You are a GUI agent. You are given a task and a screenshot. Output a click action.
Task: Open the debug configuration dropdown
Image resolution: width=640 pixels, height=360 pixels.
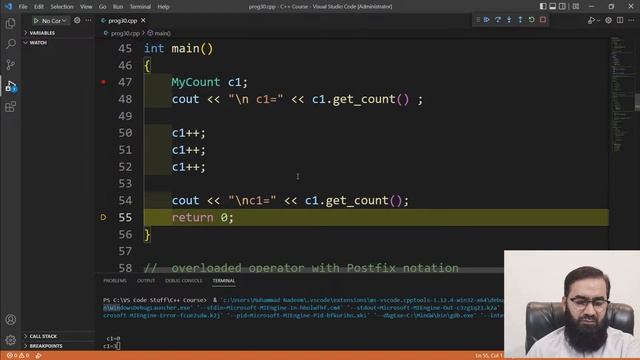pos(54,20)
